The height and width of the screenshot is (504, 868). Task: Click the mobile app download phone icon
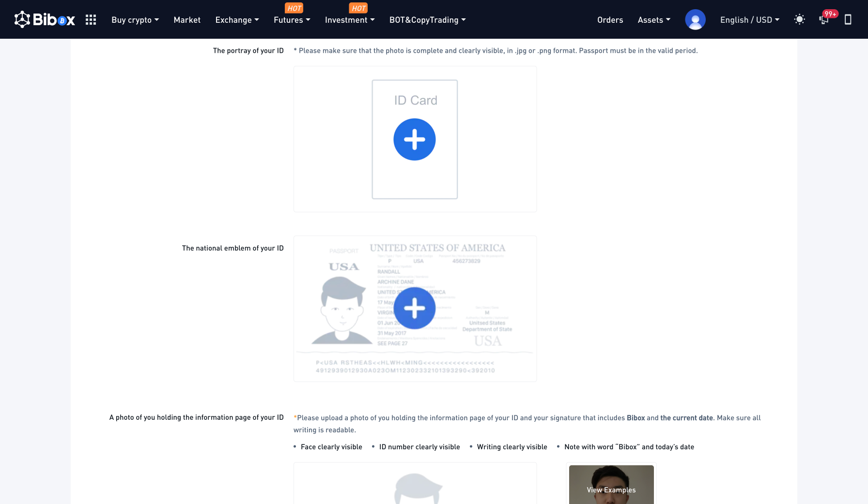click(848, 20)
